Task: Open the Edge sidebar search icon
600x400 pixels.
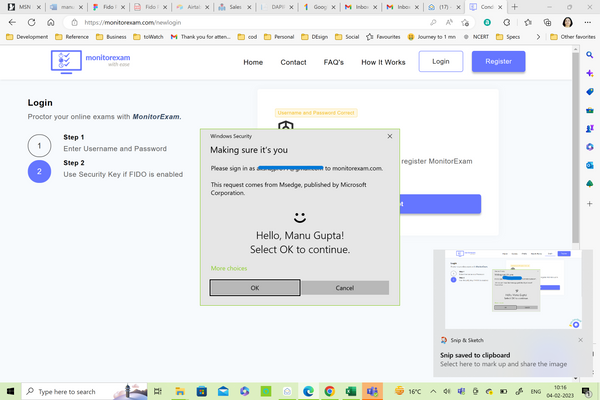Action: (x=590, y=53)
